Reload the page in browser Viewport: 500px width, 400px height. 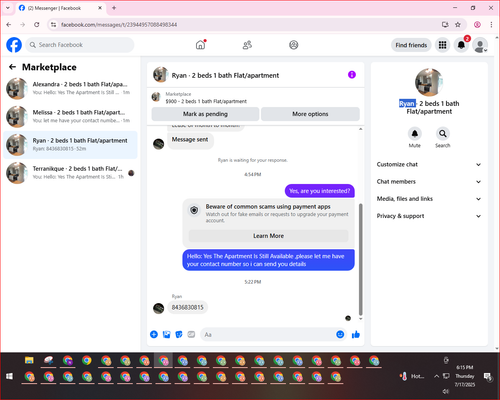pos(37,25)
